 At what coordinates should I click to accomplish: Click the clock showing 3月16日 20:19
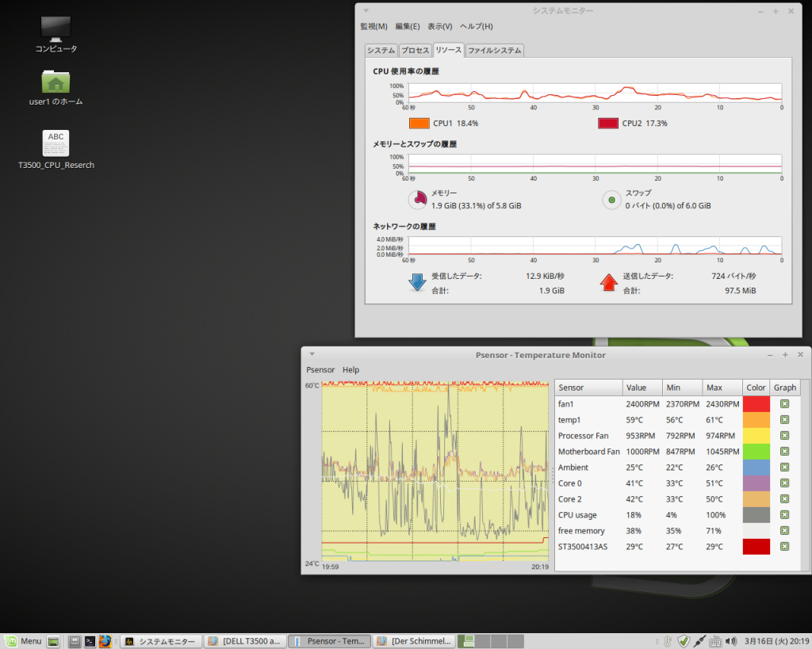776,641
